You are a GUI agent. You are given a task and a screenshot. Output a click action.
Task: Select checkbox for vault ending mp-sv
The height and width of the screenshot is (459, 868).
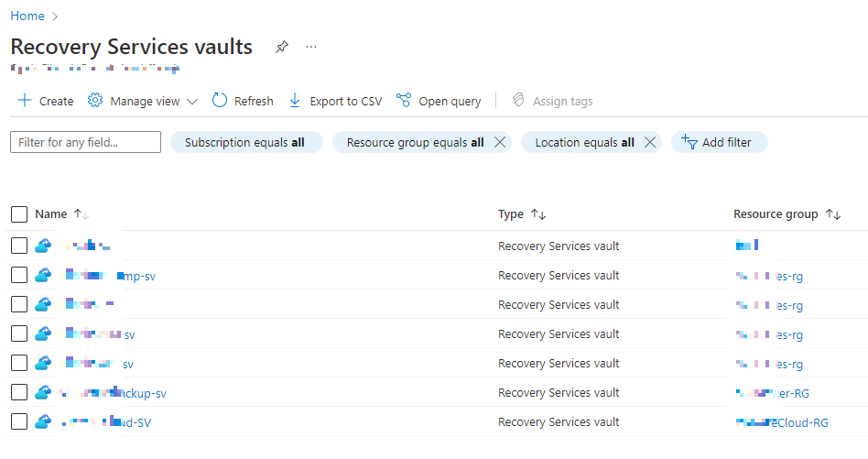point(19,275)
